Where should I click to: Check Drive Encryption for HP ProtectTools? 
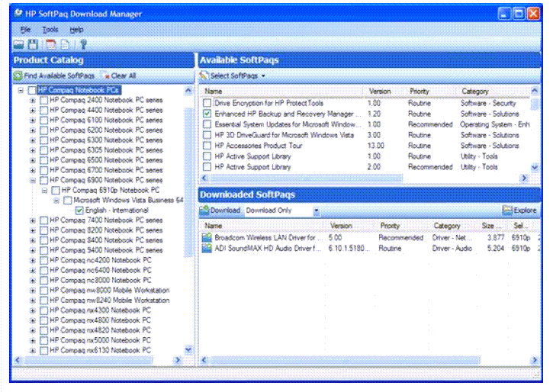click(x=207, y=103)
